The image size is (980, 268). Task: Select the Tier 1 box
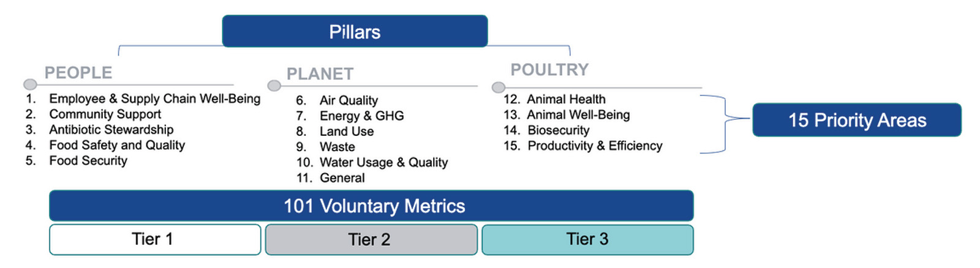(155, 239)
